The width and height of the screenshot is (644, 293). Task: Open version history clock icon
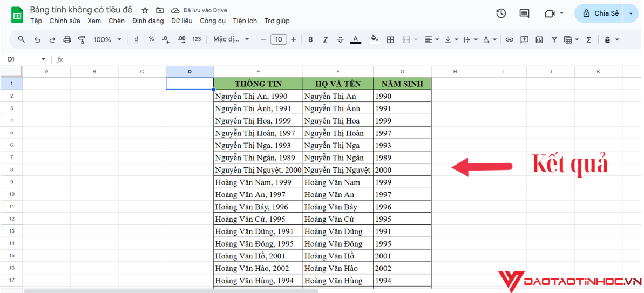click(x=500, y=13)
